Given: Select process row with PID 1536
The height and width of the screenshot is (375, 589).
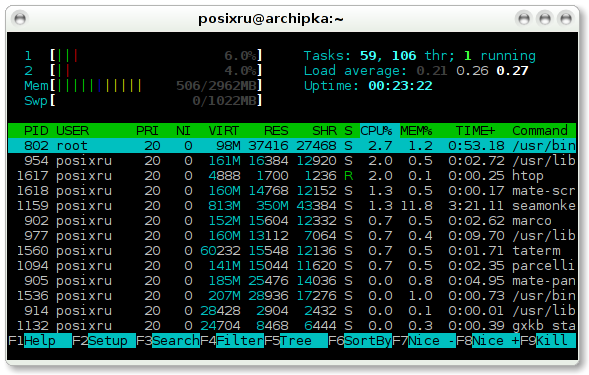Looking at the screenshot, I should 292,296.
